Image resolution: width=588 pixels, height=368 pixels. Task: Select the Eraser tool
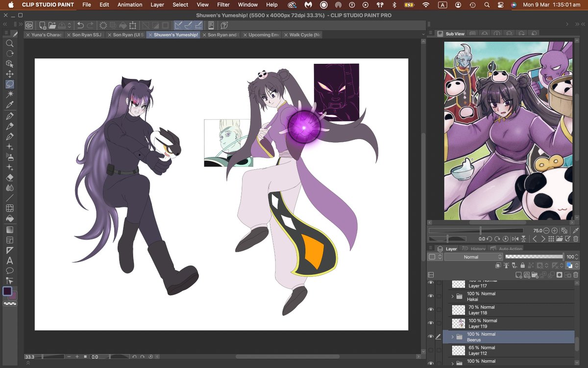9,178
